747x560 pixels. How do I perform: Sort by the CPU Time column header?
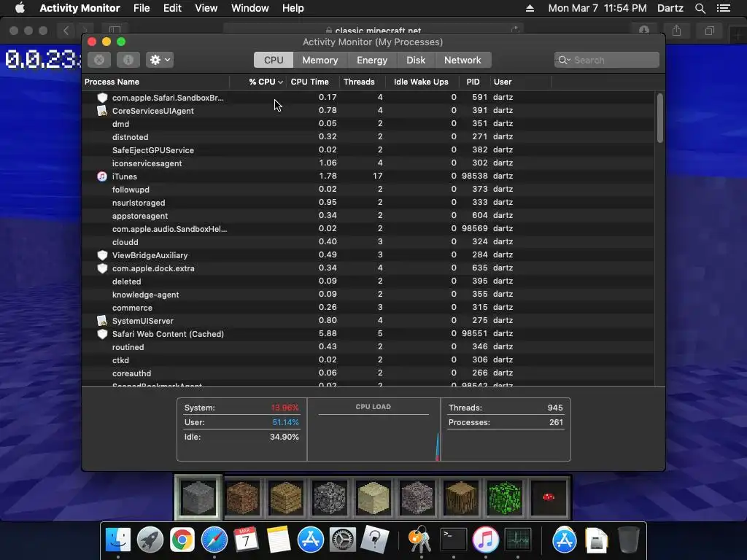pos(312,82)
